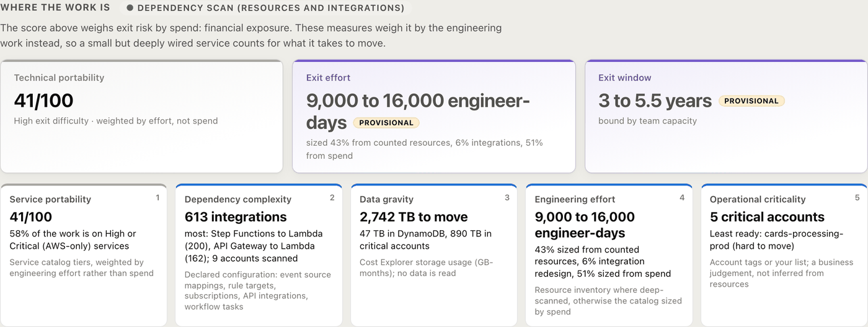
Task: Select the Dependency complexity card title
Action: pyautogui.click(x=238, y=199)
